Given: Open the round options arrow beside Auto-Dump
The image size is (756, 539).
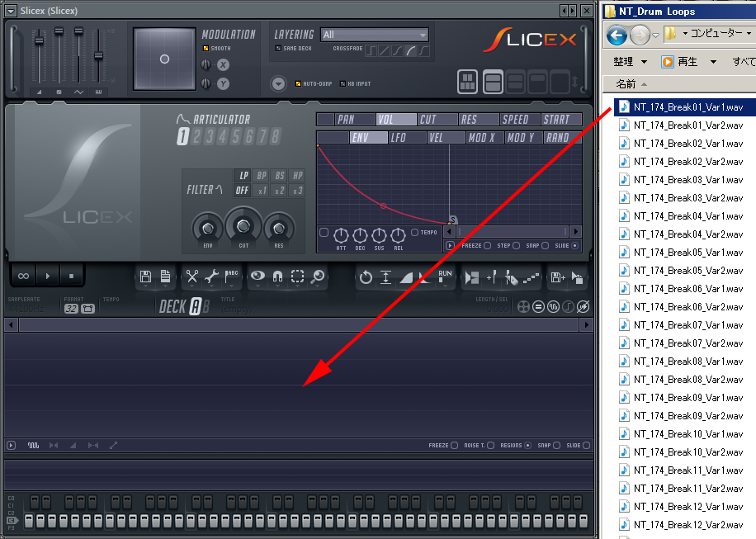Looking at the screenshot, I should [278, 84].
